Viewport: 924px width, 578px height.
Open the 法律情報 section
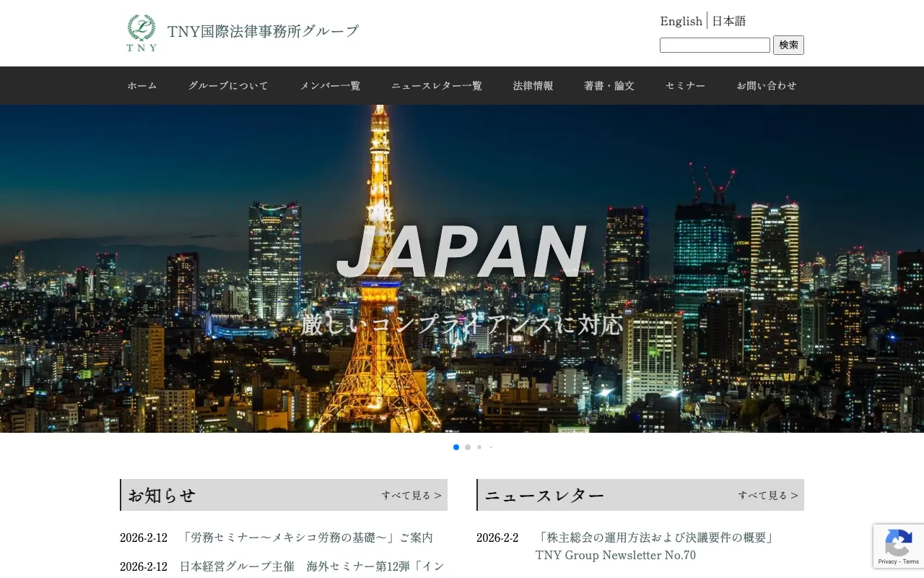[533, 85]
